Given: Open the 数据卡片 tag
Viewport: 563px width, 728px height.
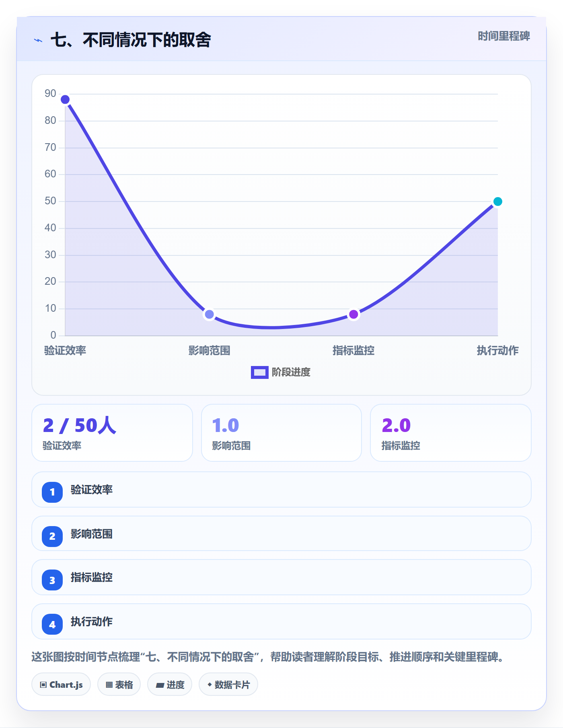Looking at the screenshot, I should pyautogui.click(x=228, y=684).
